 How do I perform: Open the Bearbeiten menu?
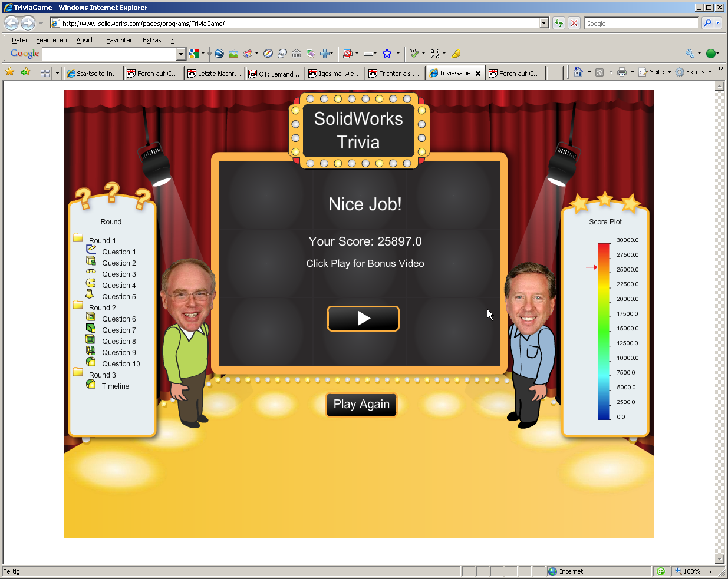coord(51,40)
